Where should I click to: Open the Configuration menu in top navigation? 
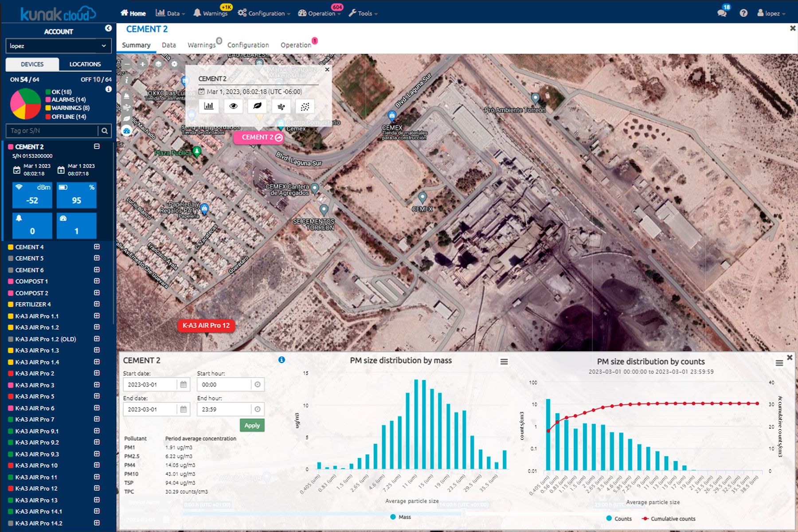pos(264,13)
